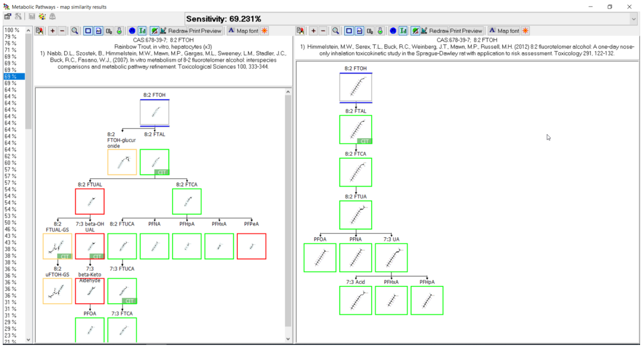Image resolution: width=644 pixels, height=349 pixels.
Task: Click the up arrow of the similarity list
Action: pyautogui.click(x=28, y=30)
